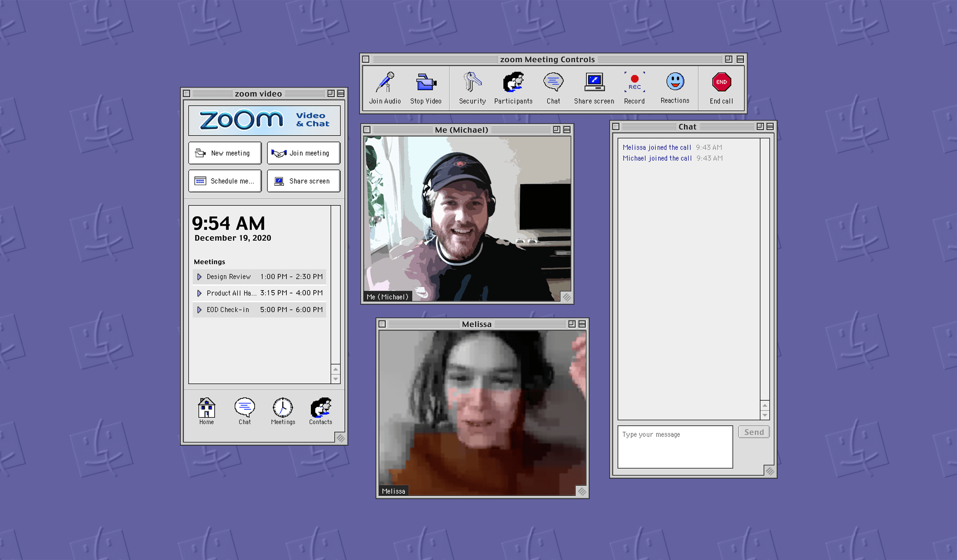Viewport: 957px width, 560px height.
Task: Start a New meeting
Action: [224, 153]
